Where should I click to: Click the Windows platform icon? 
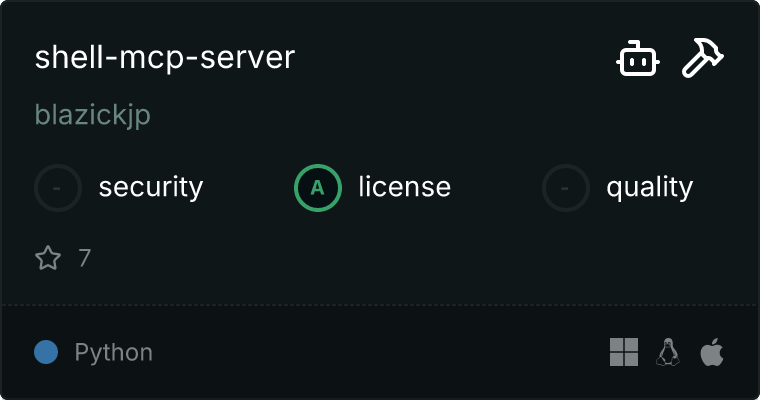(x=624, y=352)
